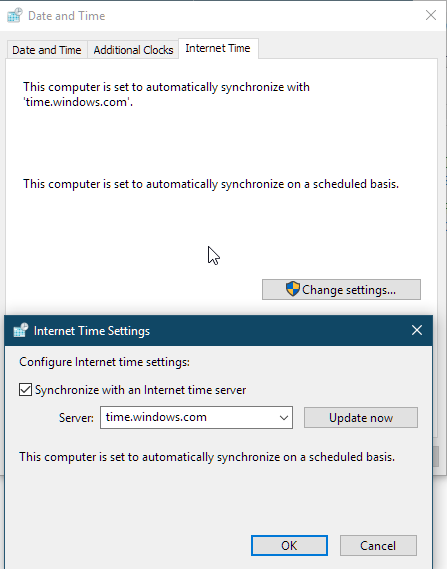The height and width of the screenshot is (569, 447).
Task: Click the Configure Internet time settings text
Action: 104,362
